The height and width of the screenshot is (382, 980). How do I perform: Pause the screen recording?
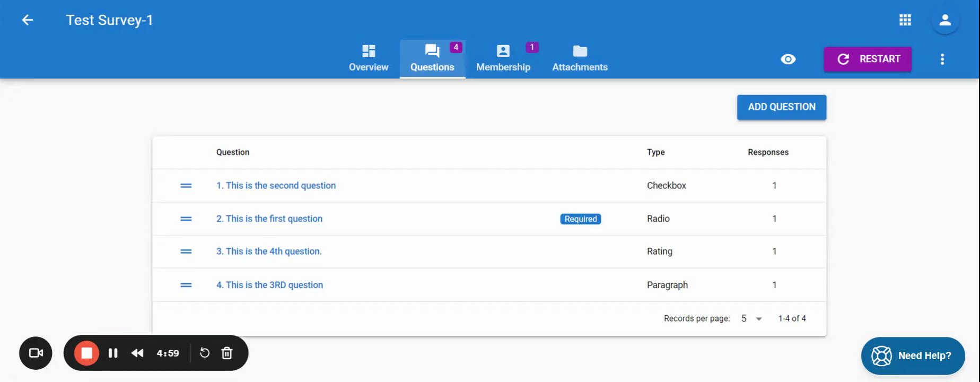[113, 353]
